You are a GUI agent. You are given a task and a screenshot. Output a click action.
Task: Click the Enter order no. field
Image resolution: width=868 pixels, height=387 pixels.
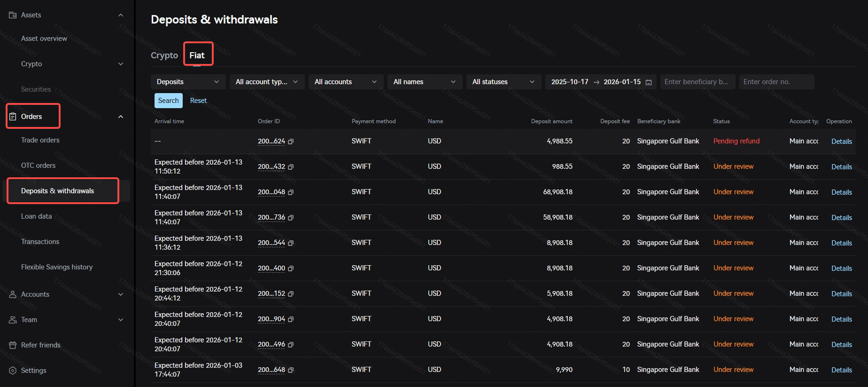click(x=776, y=82)
